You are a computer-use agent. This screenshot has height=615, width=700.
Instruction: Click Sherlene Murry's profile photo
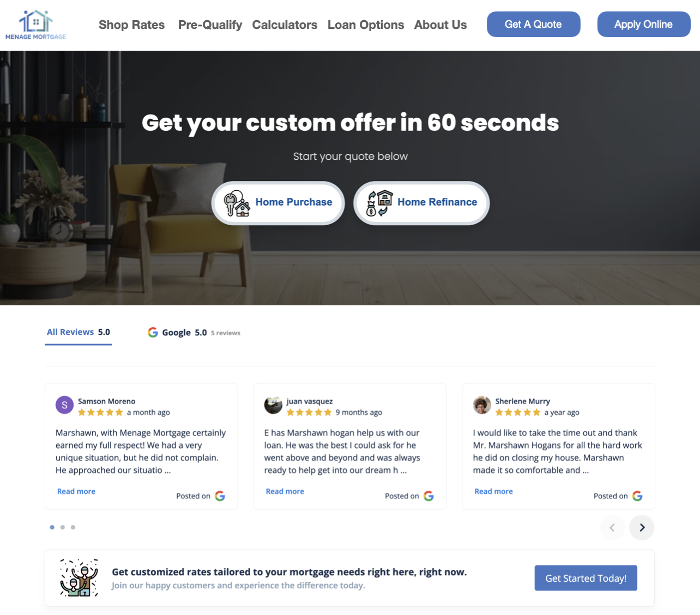click(482, 405)
